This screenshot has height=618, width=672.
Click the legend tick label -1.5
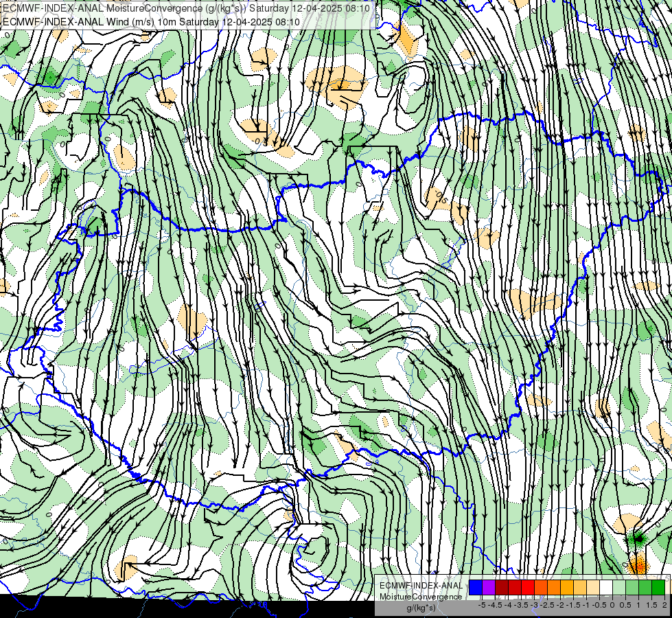[573, 605]
